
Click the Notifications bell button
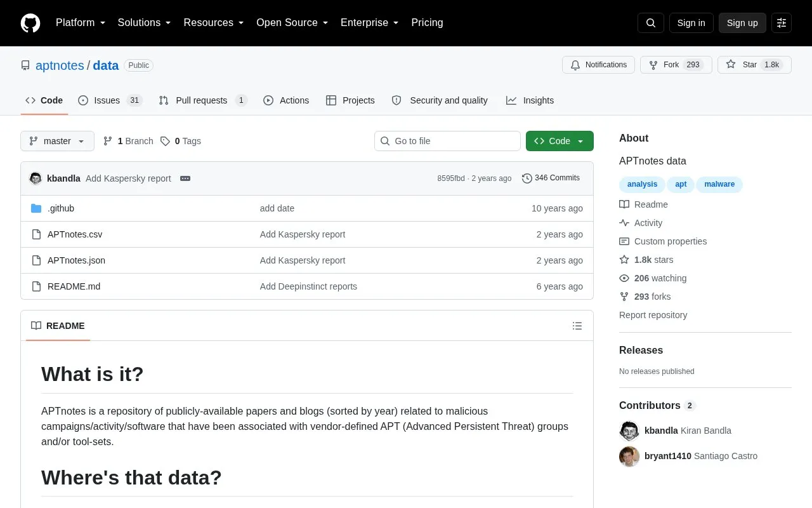598,65
